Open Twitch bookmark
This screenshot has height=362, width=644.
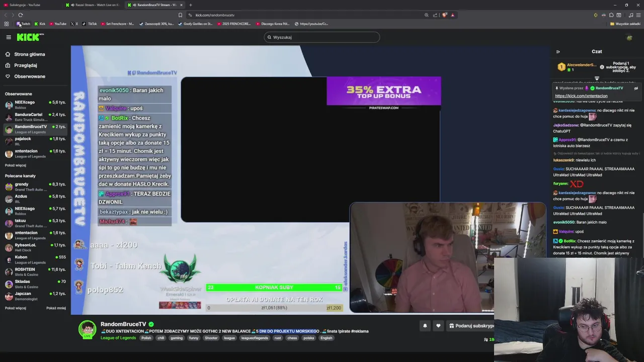(x=23, y=24)
